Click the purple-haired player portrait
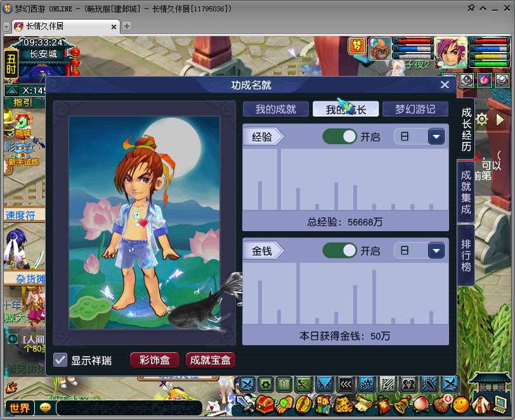The image size is (515, 420). (450, 53)
